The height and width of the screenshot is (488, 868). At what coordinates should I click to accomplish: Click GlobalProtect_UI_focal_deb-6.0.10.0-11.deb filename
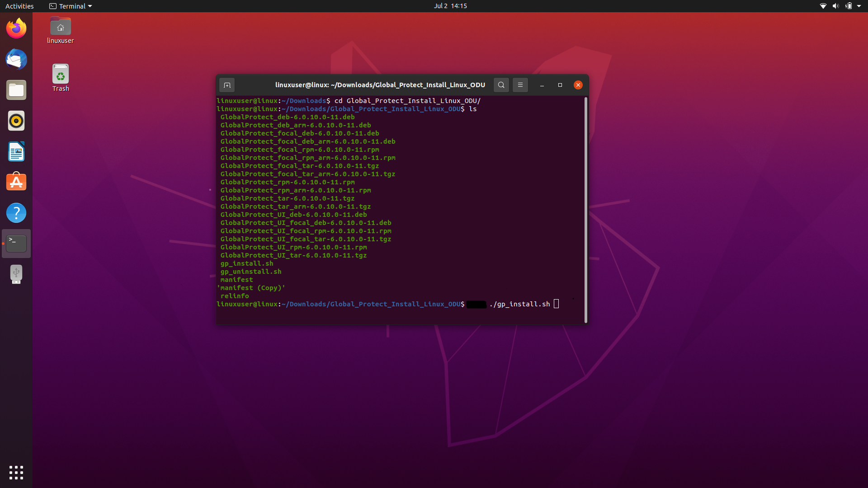[x=306, y=223]
